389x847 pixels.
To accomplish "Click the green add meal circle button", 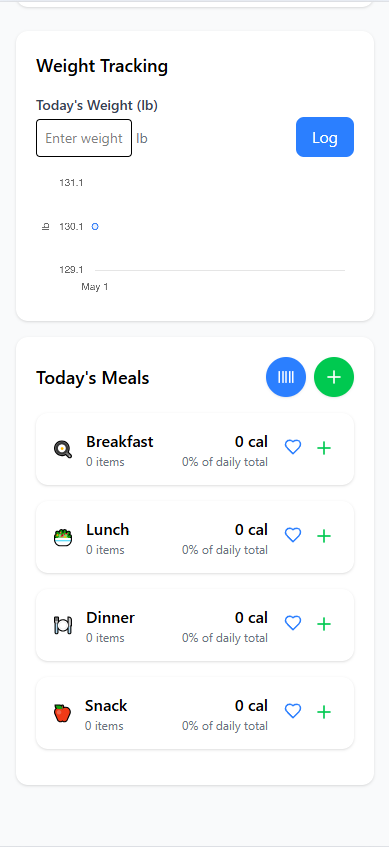I will tap(334, 377).
